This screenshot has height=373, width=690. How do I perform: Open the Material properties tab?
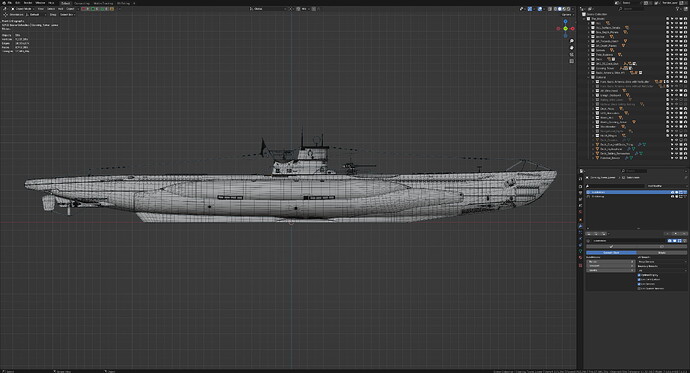(x=580, y=257)
